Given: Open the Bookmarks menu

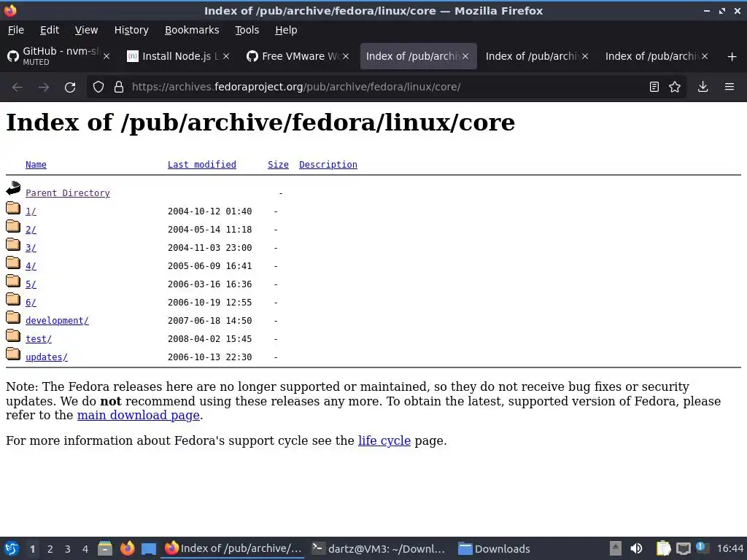Looking at the screenshot, I should coord(192,30).
